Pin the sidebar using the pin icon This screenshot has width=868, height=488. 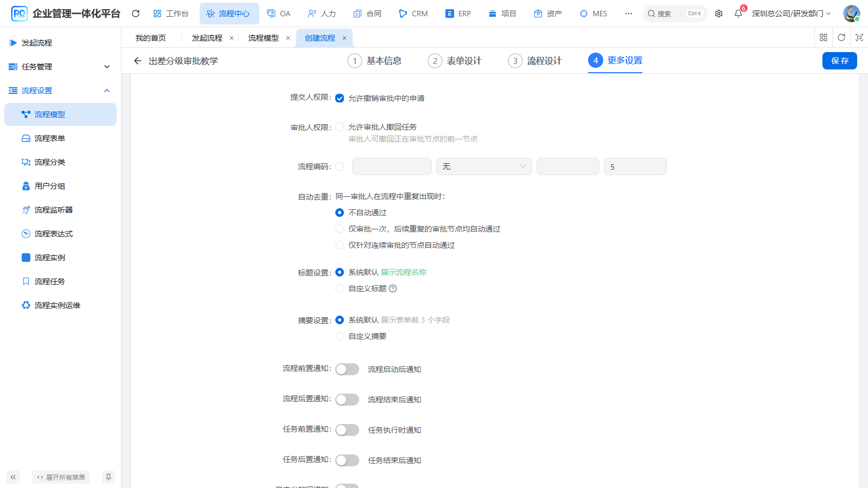pos(108,477)
